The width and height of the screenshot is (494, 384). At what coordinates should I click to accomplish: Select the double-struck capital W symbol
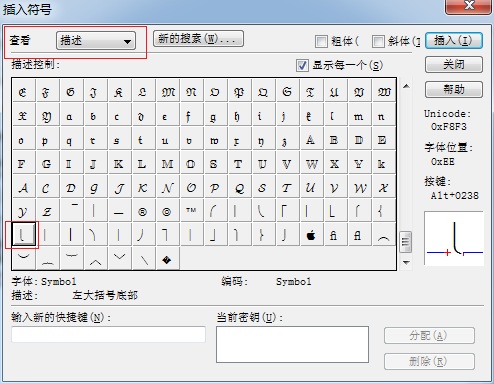tap(311, 164)
